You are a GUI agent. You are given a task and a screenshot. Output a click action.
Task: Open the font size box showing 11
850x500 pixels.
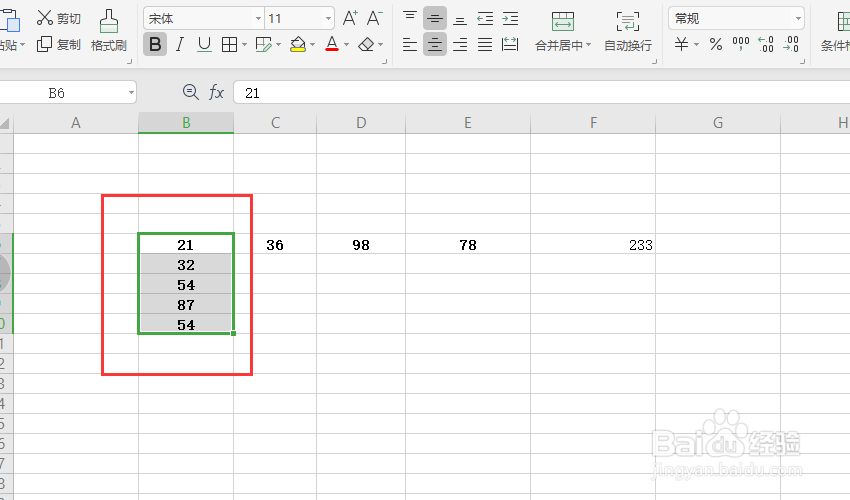pyautogui.click(x=299, y=18)
